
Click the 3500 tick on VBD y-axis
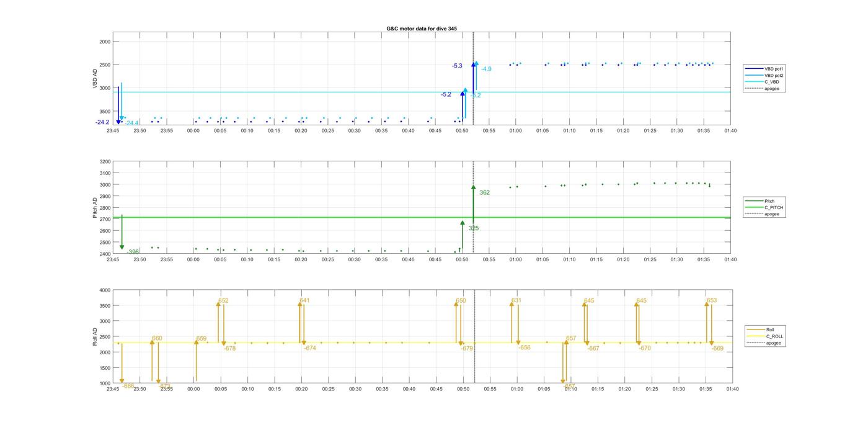click(105, 112)
